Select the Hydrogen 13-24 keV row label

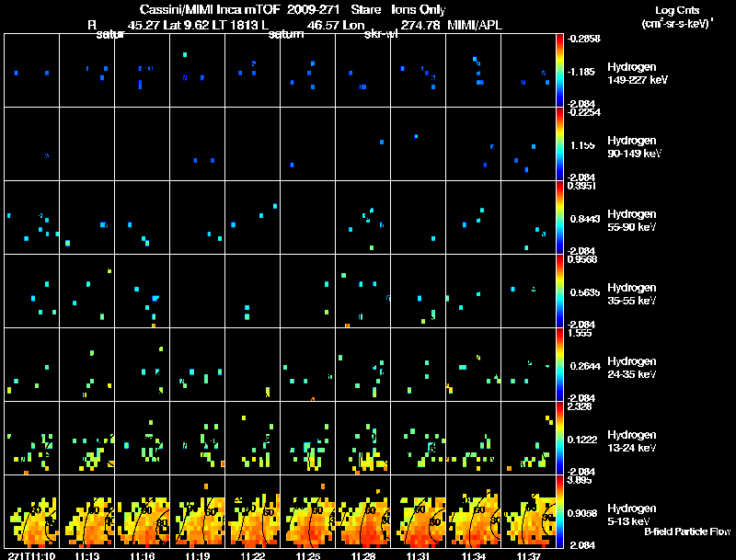click(x=631, y=441)
